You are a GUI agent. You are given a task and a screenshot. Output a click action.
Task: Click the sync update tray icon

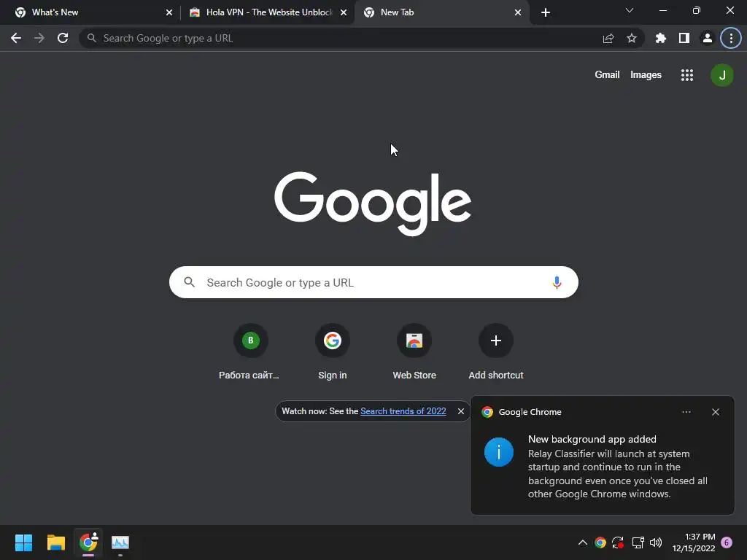pos(618,542)
